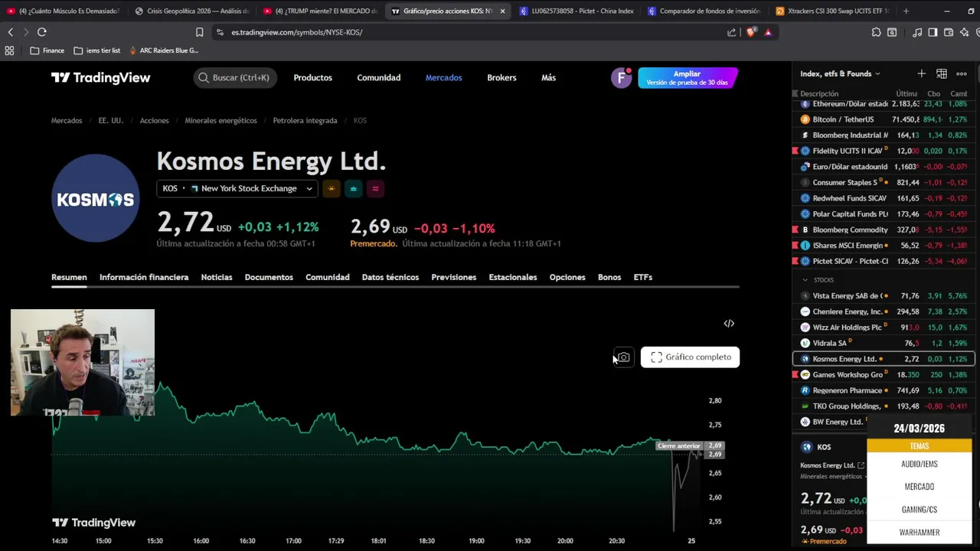The height and width of the screenshot is (551, 980).
Task: Open the watchlist three-dot more menu
Action: [962, 73]
